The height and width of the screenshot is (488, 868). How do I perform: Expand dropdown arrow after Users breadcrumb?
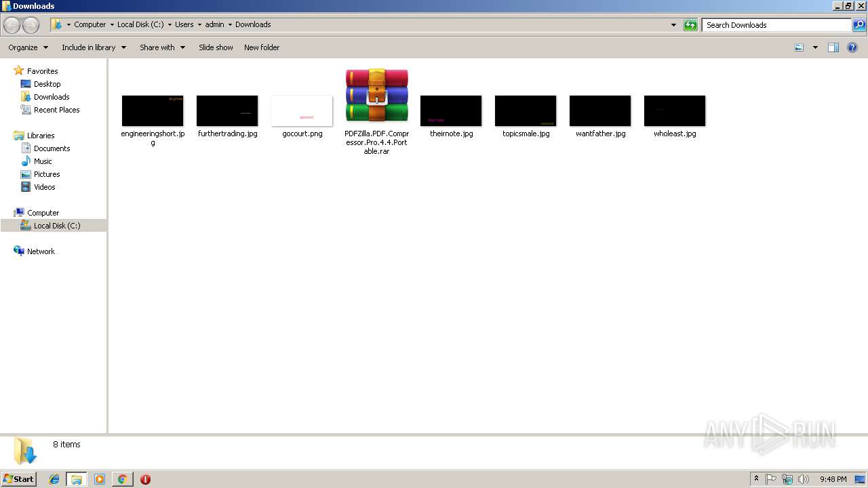tap(199, 24)
